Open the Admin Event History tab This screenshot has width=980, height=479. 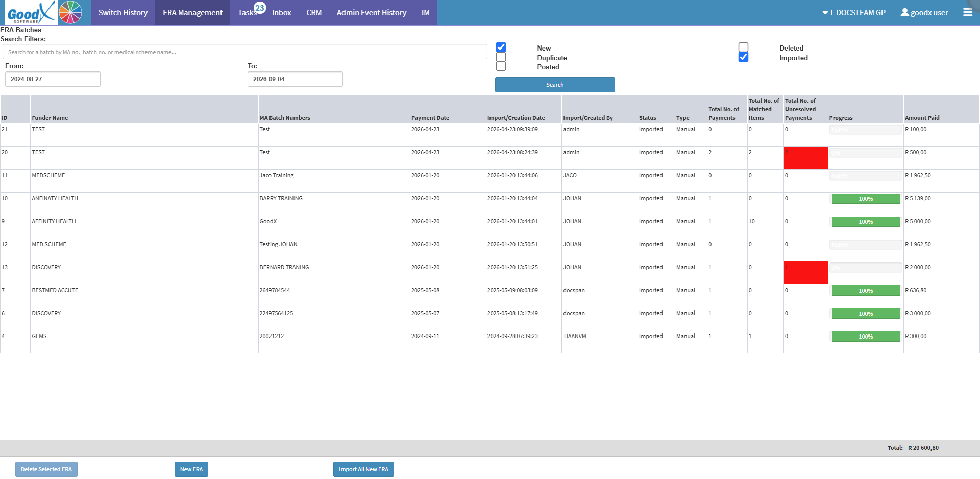pyautogui.click(x=372, y=12)
